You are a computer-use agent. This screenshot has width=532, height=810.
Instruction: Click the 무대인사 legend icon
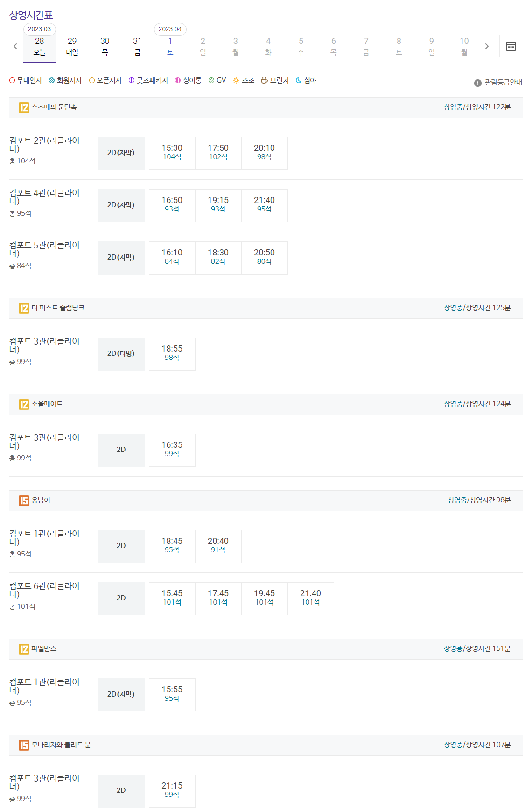coord(12,80)
